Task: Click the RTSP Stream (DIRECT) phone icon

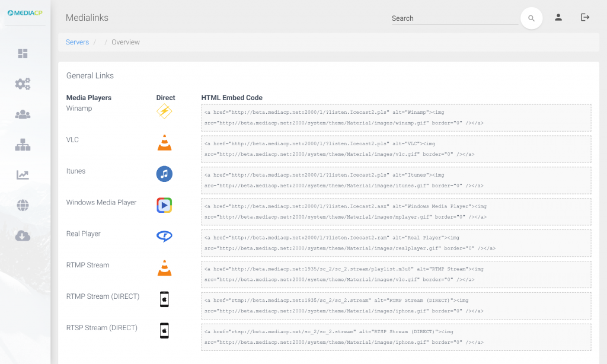Action: [x=164, y=330]
